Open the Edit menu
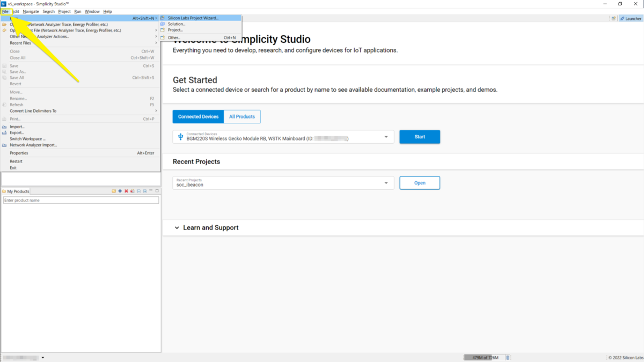 coord(16,11)
